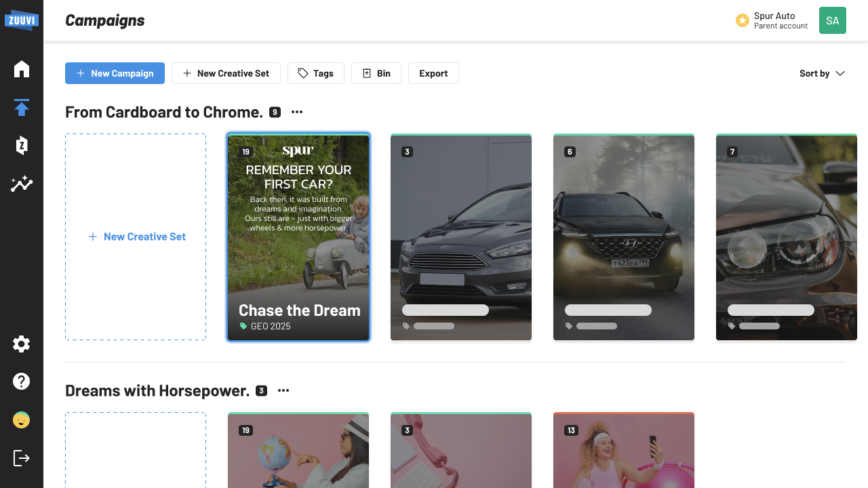This screenshot has width=868, height=488.
Task: Click the New Campaign button
Action: point(115,73)
